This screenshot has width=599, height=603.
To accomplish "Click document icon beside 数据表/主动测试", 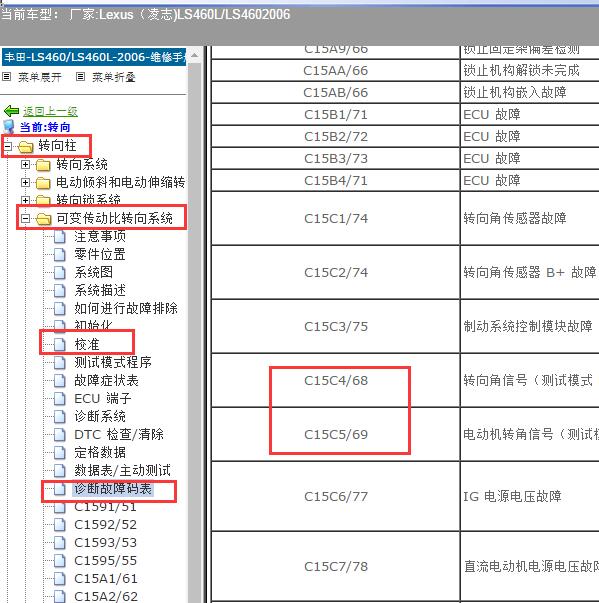I will click(60, 471).
